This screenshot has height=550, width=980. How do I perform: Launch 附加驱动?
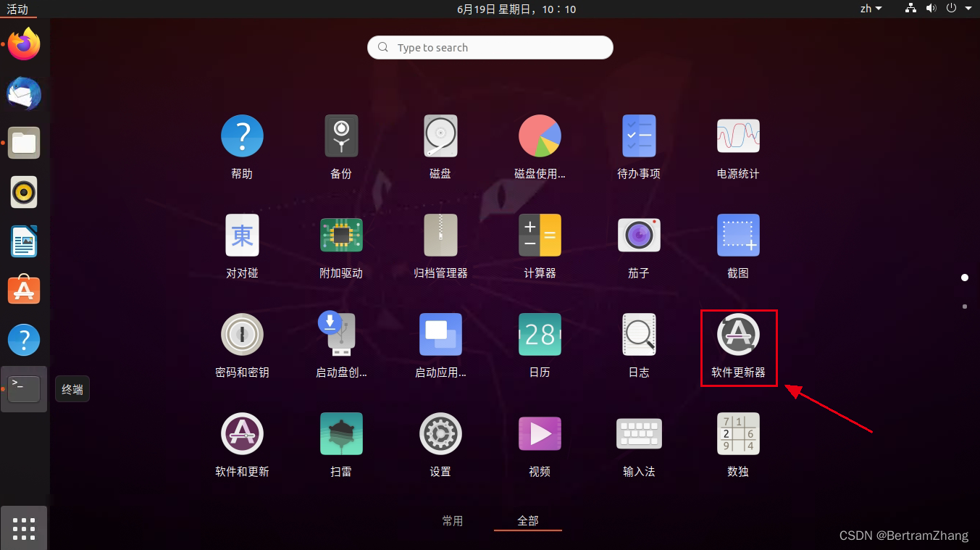point(341,246)
